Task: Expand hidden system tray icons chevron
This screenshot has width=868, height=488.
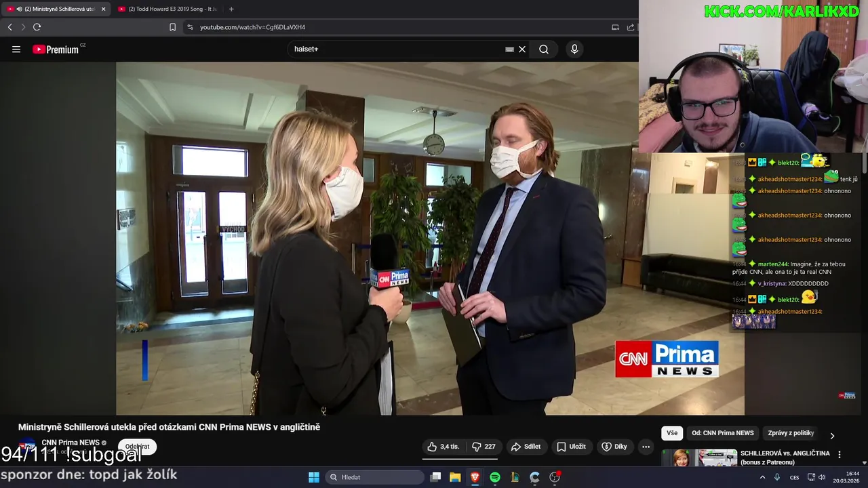Action: point(762,477)
